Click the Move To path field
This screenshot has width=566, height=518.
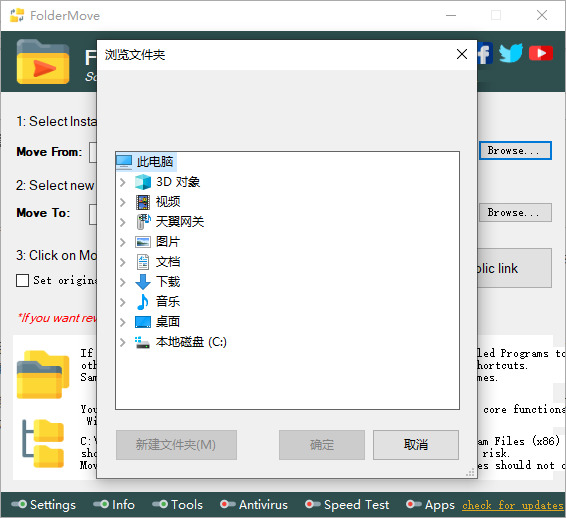pyautogui.click(x=93, y=214)
